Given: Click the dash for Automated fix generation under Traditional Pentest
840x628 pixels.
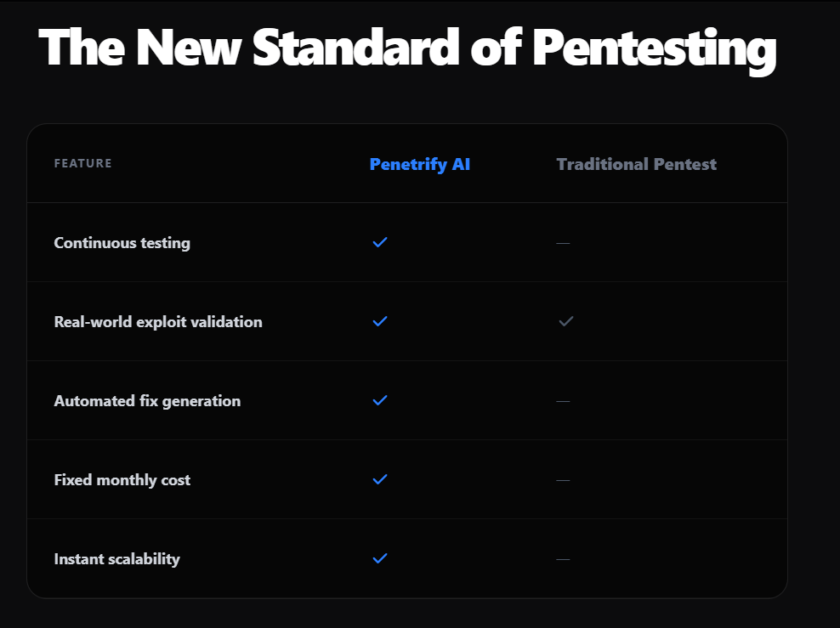Looking at the screenshot, I should click(563, 400).
